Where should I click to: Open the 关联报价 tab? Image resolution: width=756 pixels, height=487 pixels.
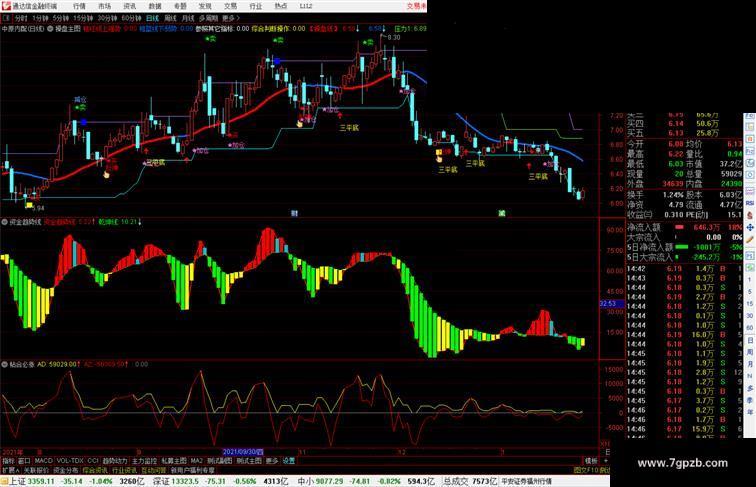[36, 470]
